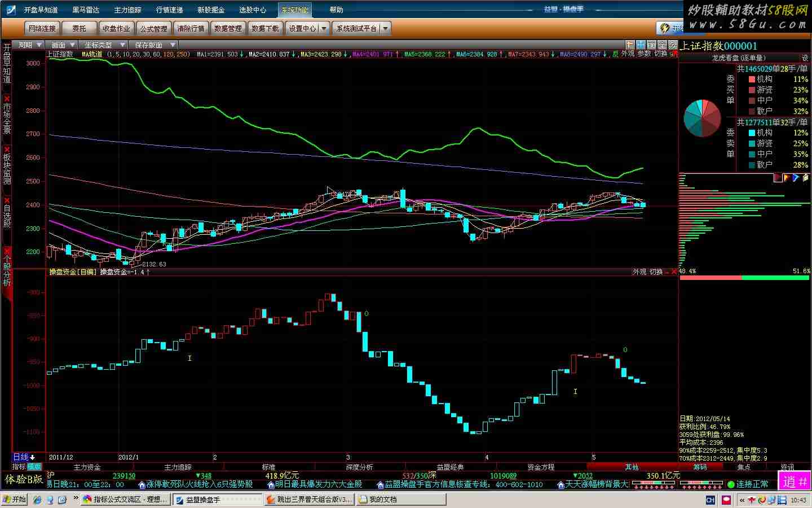Open the 新股掘金 menu
Viewport: 812px width, 508px height.
[211, 10]
